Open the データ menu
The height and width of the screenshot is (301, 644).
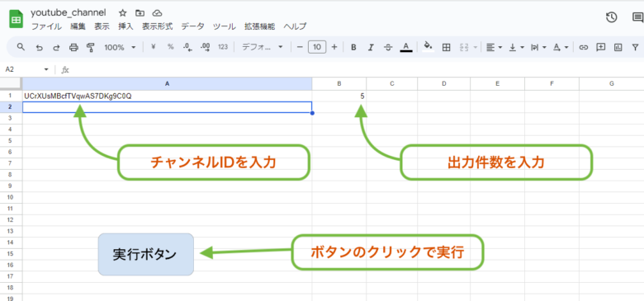coord(192,26)
